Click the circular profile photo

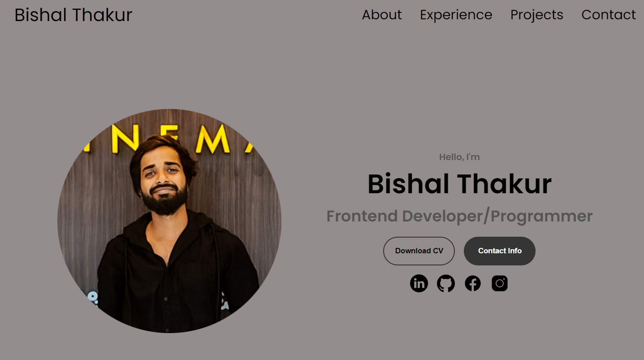(169, 221)
